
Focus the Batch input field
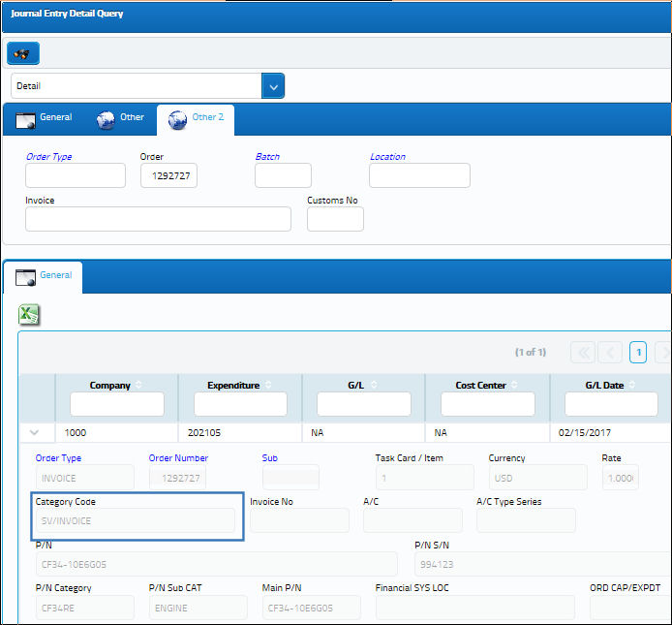tap(283, 175)
